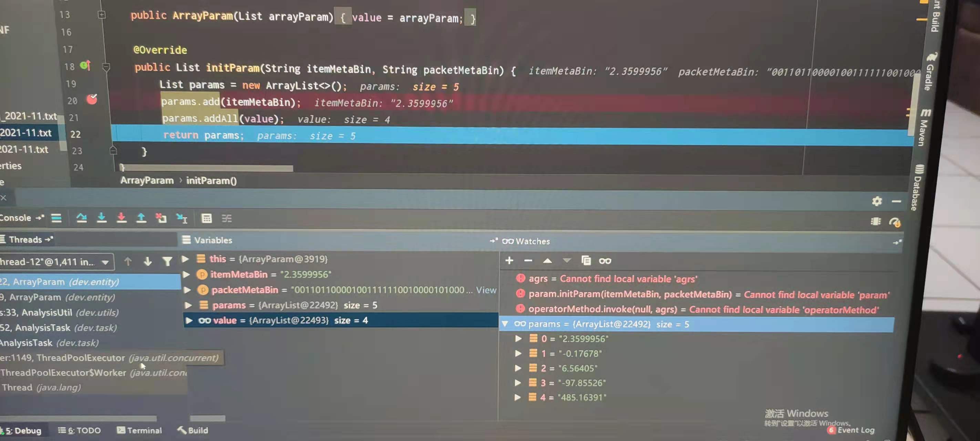Screen dimensions: 980x441
Task: Open the Maven side panel tab
Action: click(925, 127)
